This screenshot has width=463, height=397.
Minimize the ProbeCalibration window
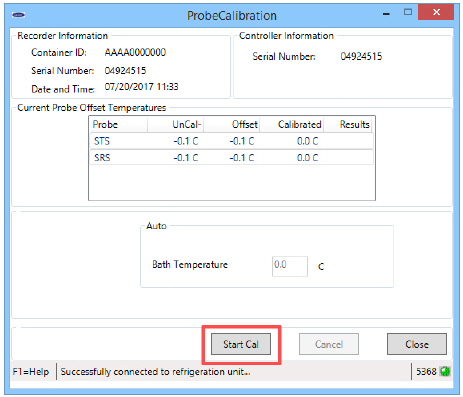pyautogui.click(x=386, y=14)
